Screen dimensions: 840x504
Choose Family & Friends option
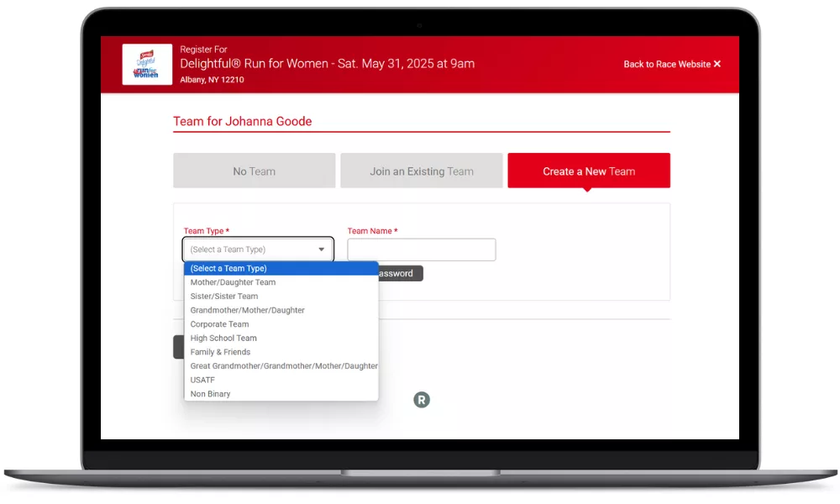(x=281, y=352)
